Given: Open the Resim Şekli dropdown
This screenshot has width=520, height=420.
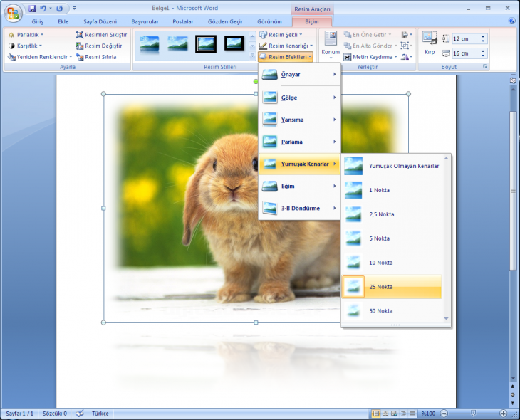Looking at the screenshot, I should coord(281,34).
